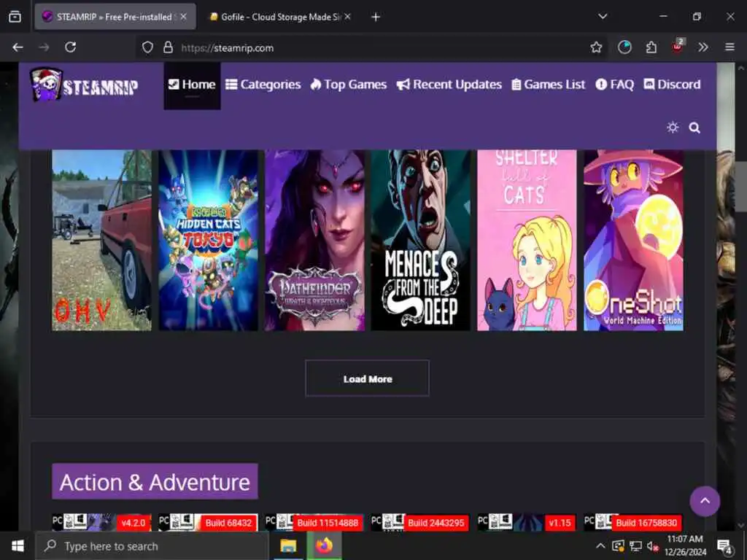Open the Windows Start menu
The width and height of the screenshot is (747, 560).
click(18, 545)
